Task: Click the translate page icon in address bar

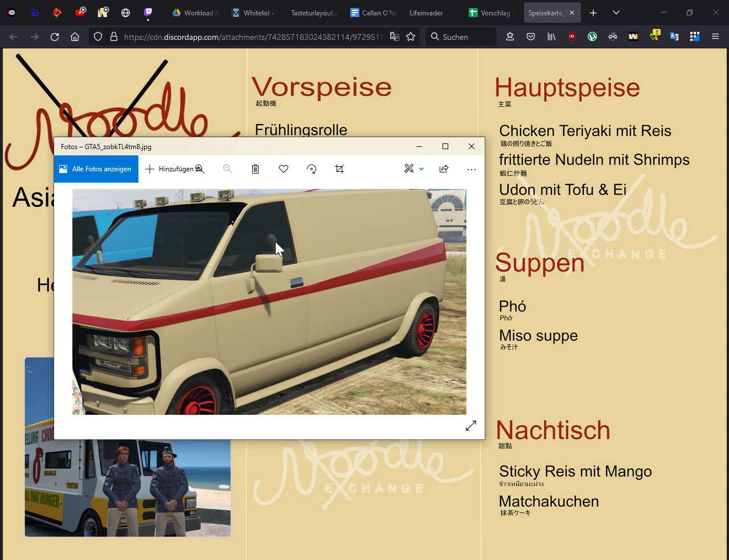Action: 395,37
